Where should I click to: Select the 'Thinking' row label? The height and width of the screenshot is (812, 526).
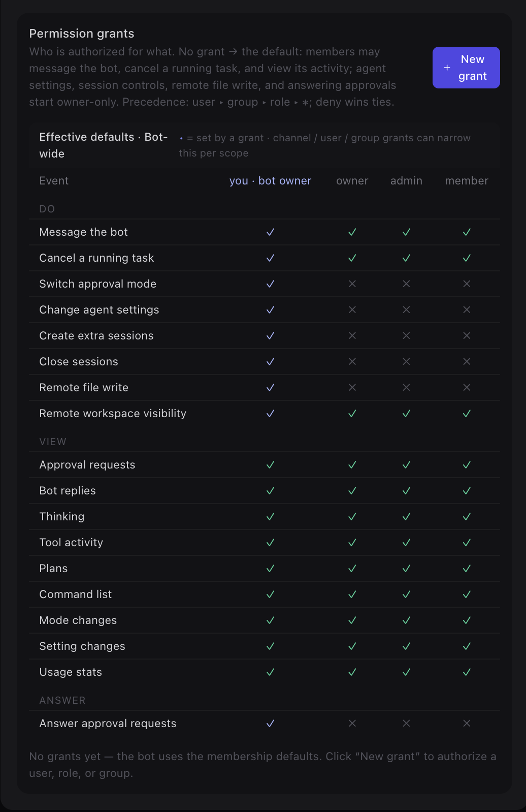(62, 517)
